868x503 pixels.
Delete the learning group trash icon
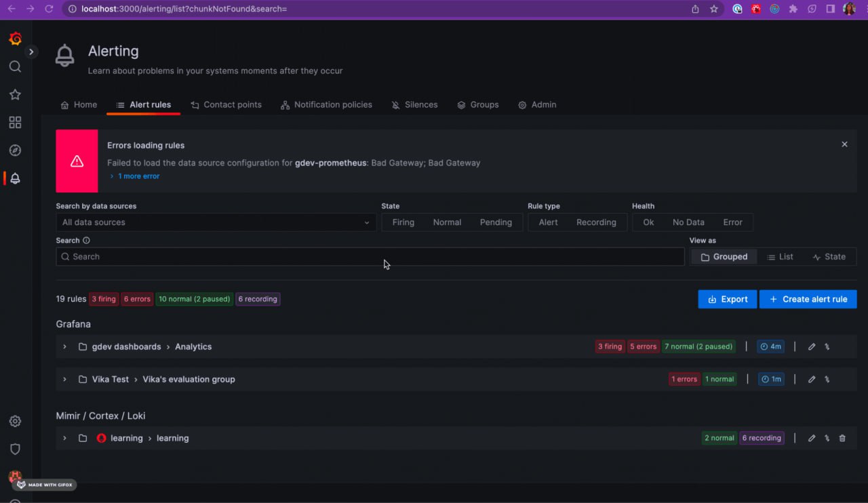click(x=842, y=438)
